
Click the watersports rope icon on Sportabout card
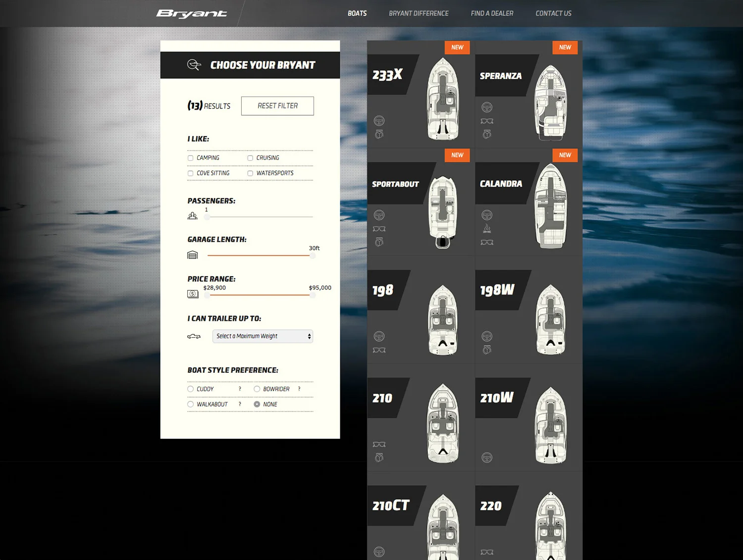click(379, 242)
